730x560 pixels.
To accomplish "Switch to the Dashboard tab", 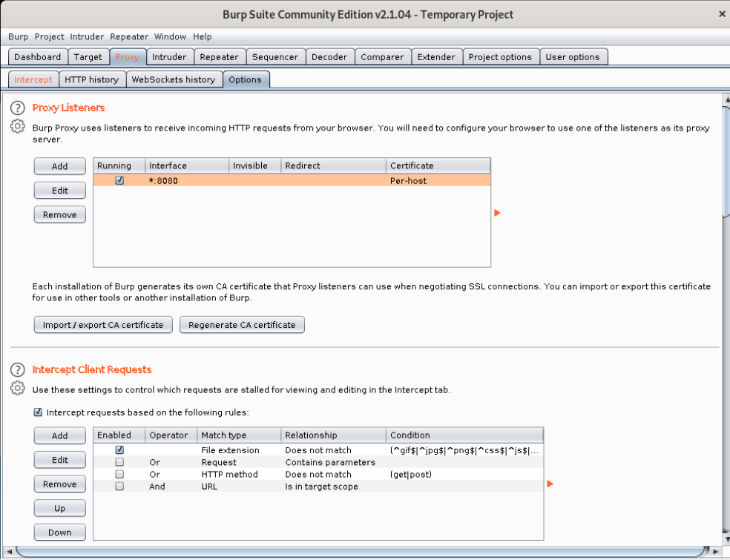I will (x=38, y=57).
